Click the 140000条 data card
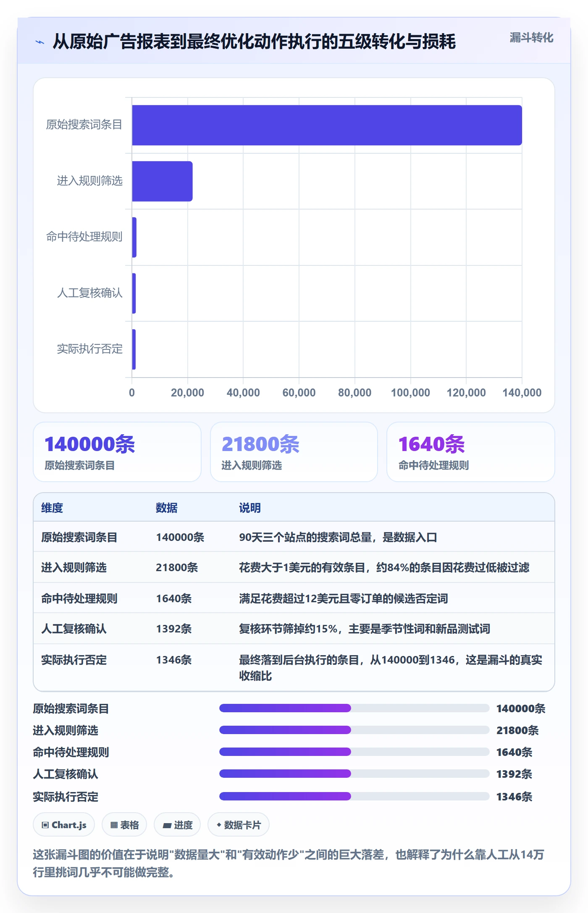The height and width of the screenshot is (913, 588). (117, 452)
